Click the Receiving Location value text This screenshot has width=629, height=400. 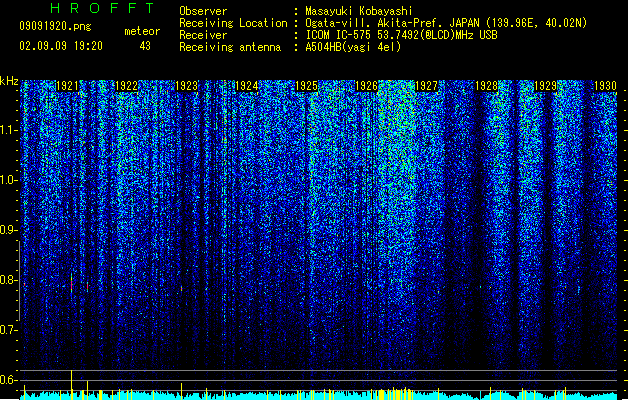(446, 23)
